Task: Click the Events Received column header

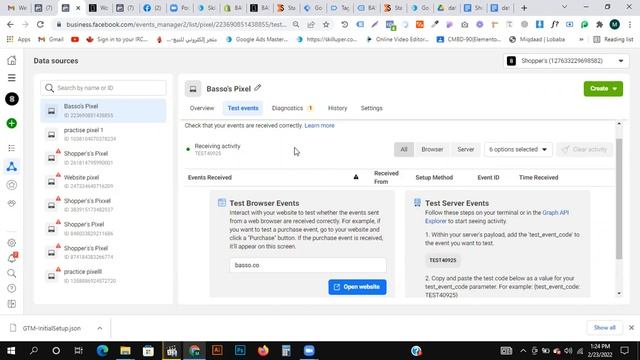Action: [x=210, y=178]
